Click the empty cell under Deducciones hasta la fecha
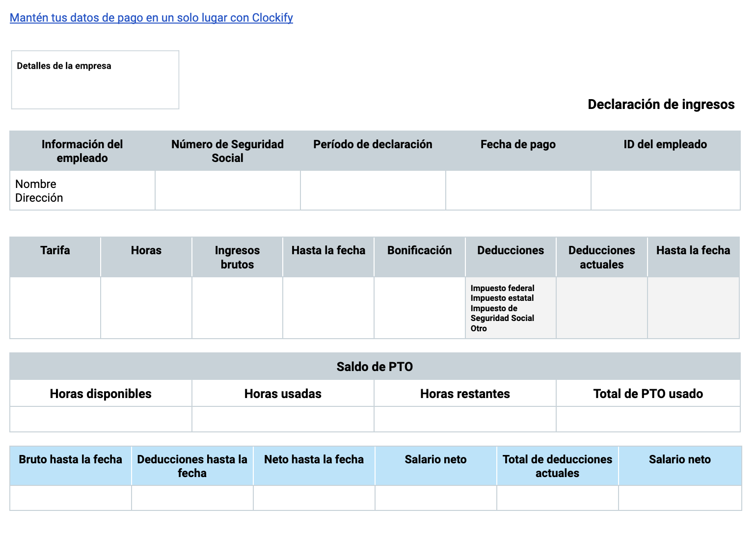 tap(192, 498)
